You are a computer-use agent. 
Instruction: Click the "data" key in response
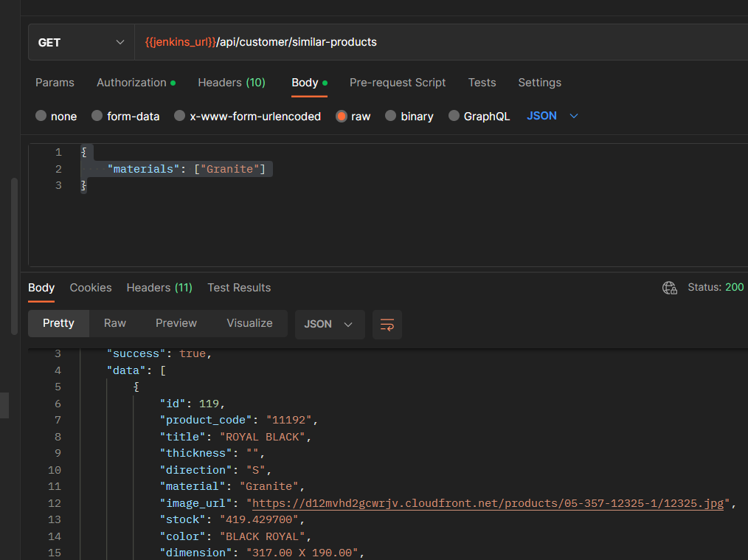[126, 370]
